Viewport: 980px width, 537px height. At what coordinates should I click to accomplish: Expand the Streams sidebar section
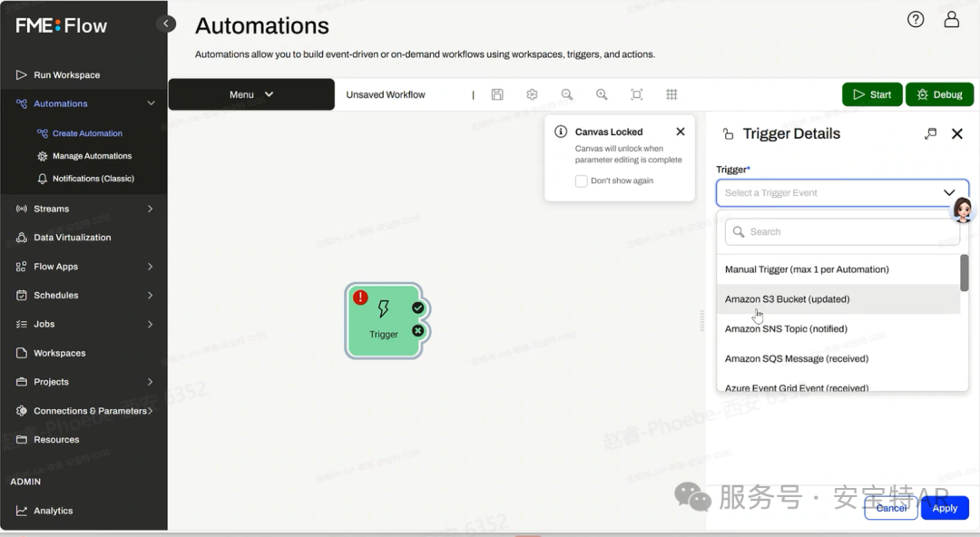pyautogui.click(x=150, y=209)
